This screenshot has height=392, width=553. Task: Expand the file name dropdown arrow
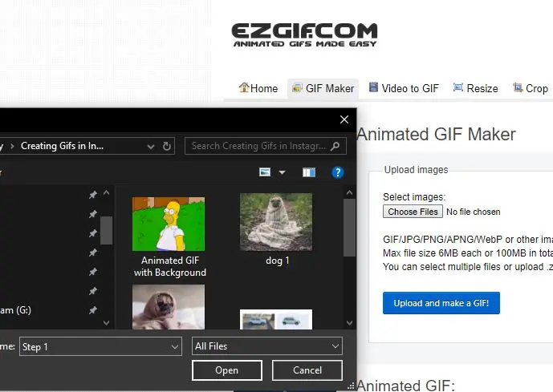[175, 346]
